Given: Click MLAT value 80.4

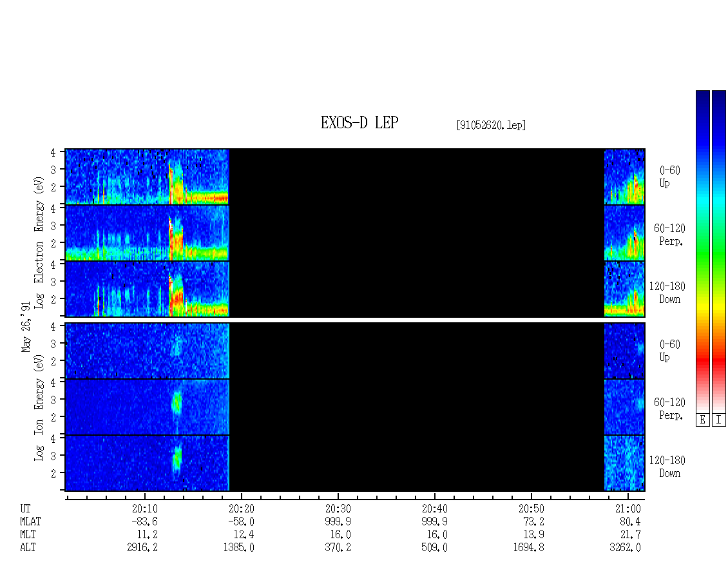Looking at the screenshot, I should [630, 521].
